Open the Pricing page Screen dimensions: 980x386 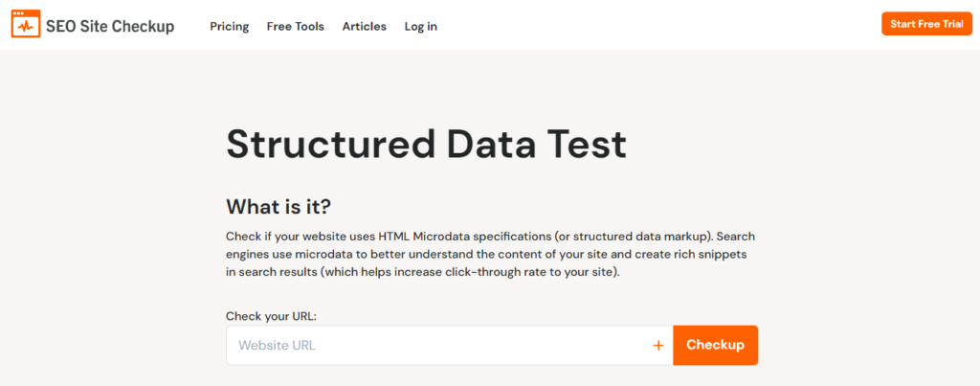[230, 26]
